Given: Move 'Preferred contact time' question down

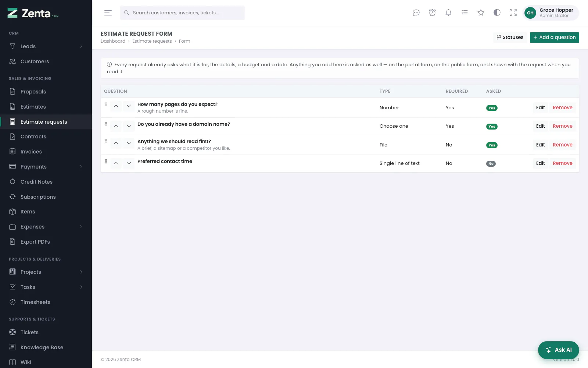Looking at the screenshot, I should pos(129,163).
